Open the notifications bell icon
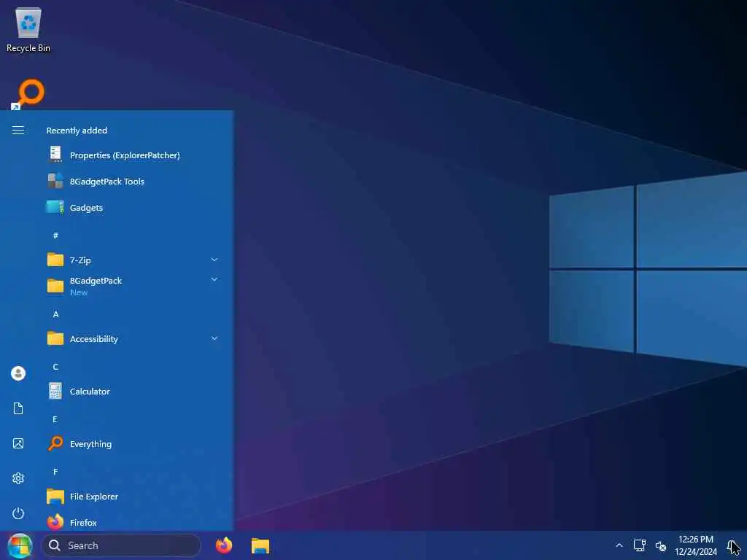 (732, 545)
